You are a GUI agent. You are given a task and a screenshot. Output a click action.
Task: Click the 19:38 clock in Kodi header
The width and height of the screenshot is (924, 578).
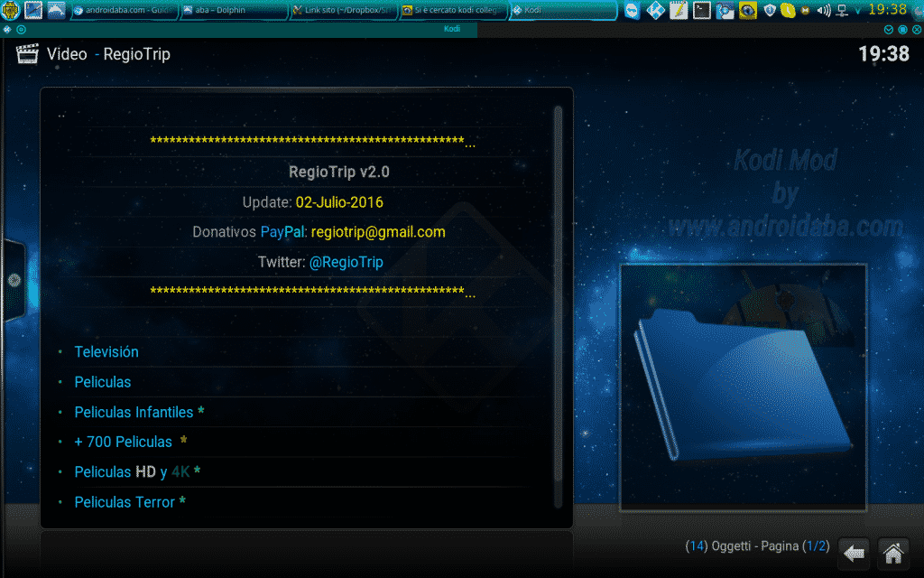click(x=883, y=53)
